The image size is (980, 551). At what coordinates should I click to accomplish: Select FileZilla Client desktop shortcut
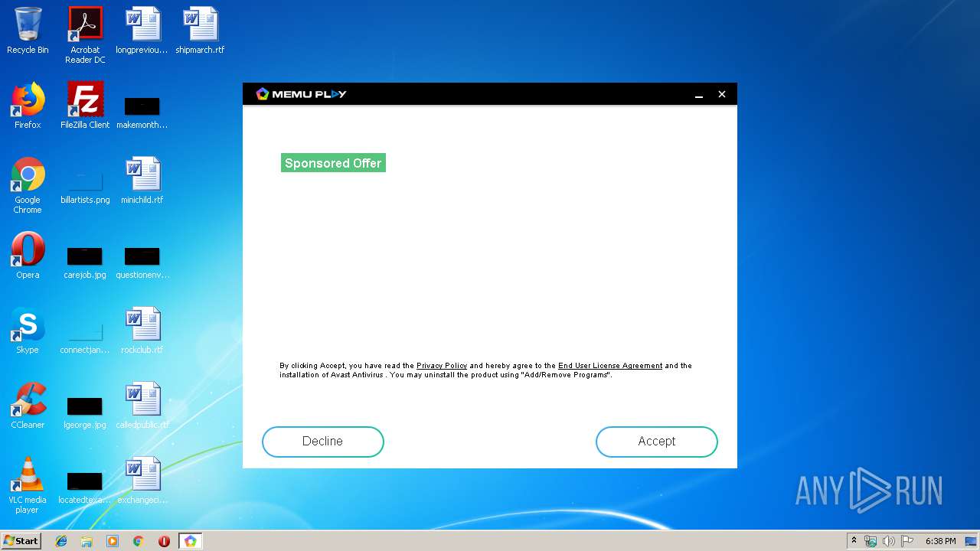(85, 106)
